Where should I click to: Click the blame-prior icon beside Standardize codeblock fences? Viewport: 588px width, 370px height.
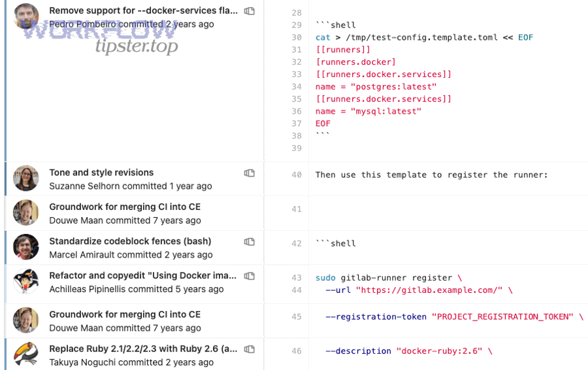249,242
